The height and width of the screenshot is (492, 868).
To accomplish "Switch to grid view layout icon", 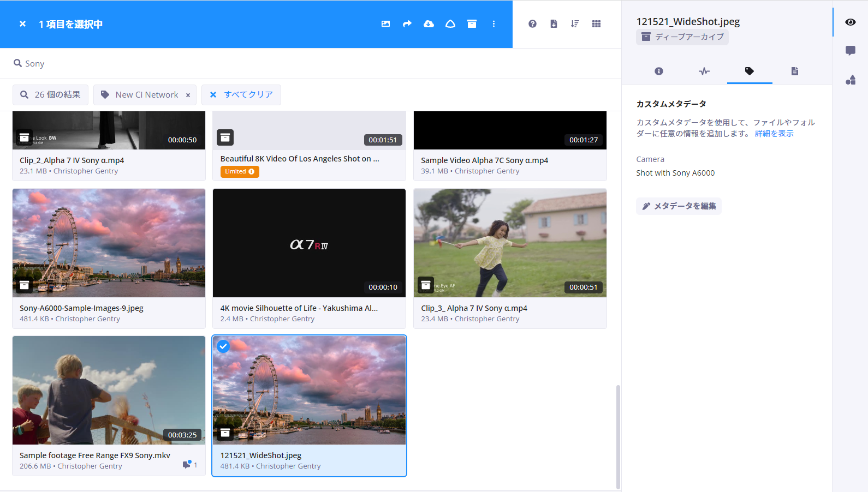I will click(x=596, y=24).
